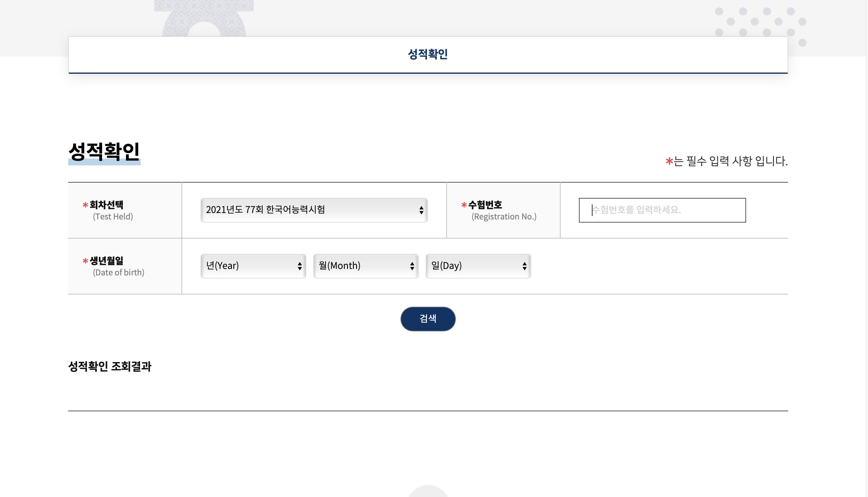
Task: Click the 성적확인 조회결과 results heading
Action: (110, 366)
